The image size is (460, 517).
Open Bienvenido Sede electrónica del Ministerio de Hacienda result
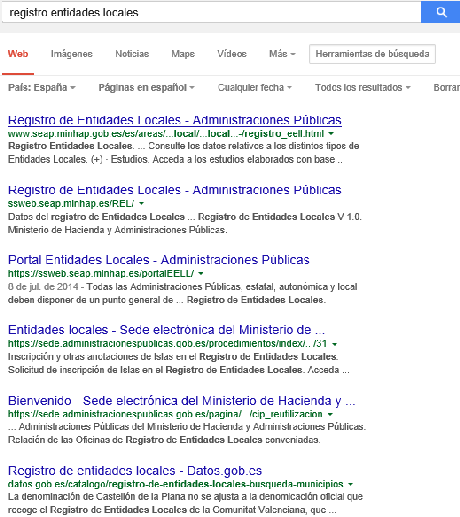pos(182,401)
